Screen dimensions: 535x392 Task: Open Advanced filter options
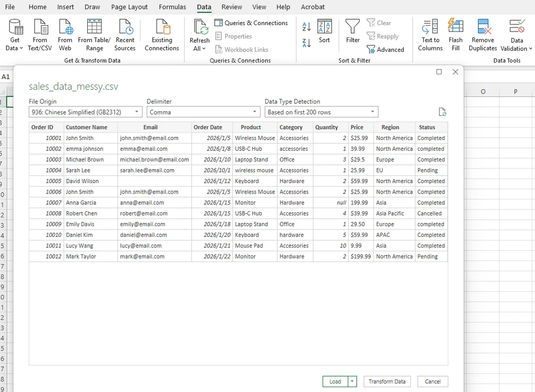click(386, 50)
